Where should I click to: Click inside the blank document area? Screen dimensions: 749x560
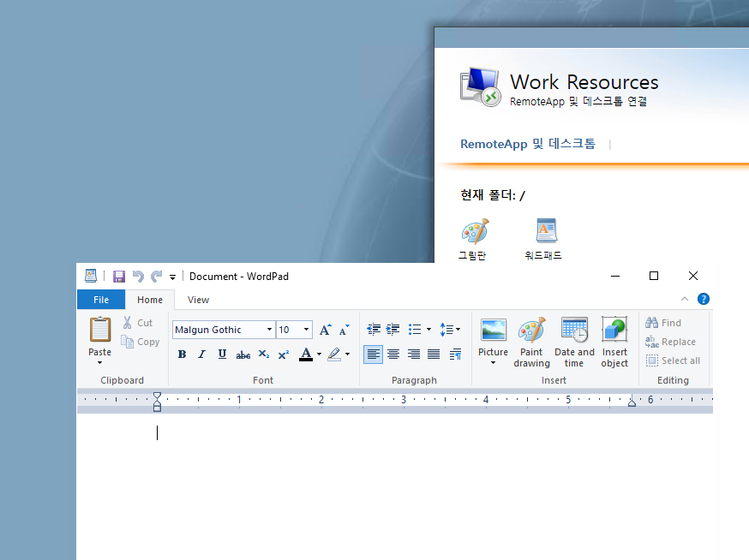point(394,486)
